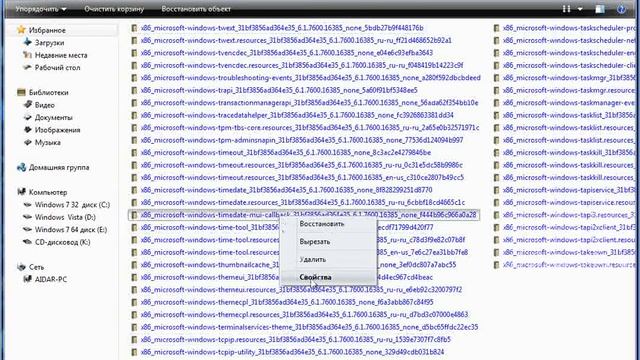The width and height of the screenshot is (640, 360).
Task: Click the Восстановить объект button
Action: point(196,9)
